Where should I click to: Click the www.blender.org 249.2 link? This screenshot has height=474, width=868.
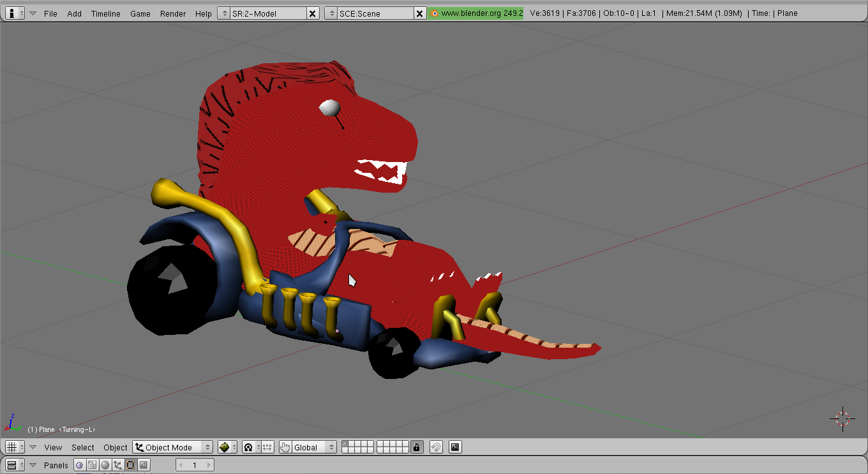(x=476, y=13)
